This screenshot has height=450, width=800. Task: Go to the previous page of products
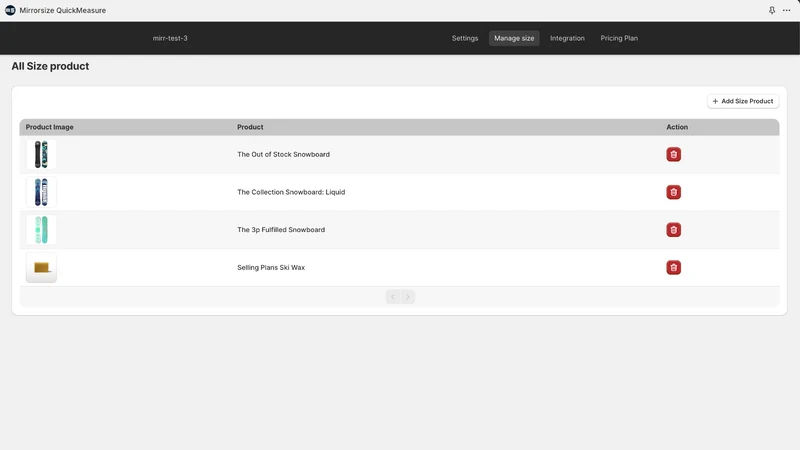click(x=393, y=297)
